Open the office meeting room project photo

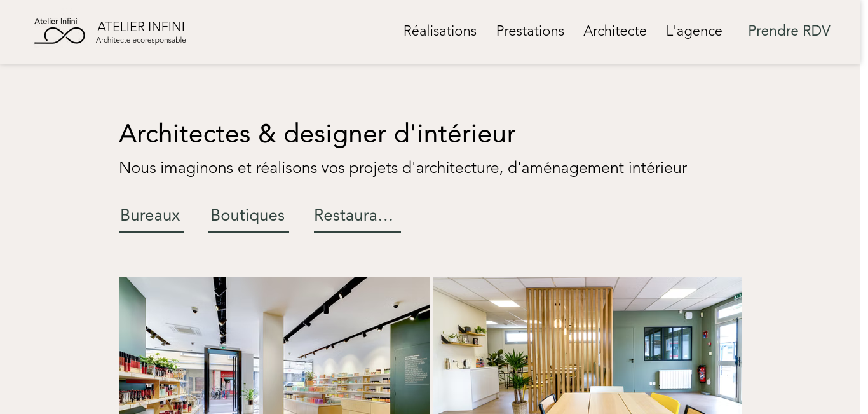pyautogui.click(x=587, y=345)
